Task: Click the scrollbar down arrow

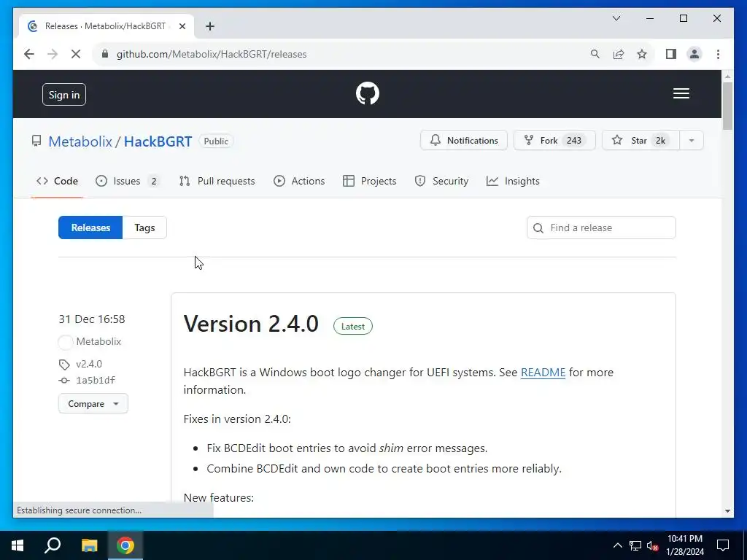Action: click(727, 511)
